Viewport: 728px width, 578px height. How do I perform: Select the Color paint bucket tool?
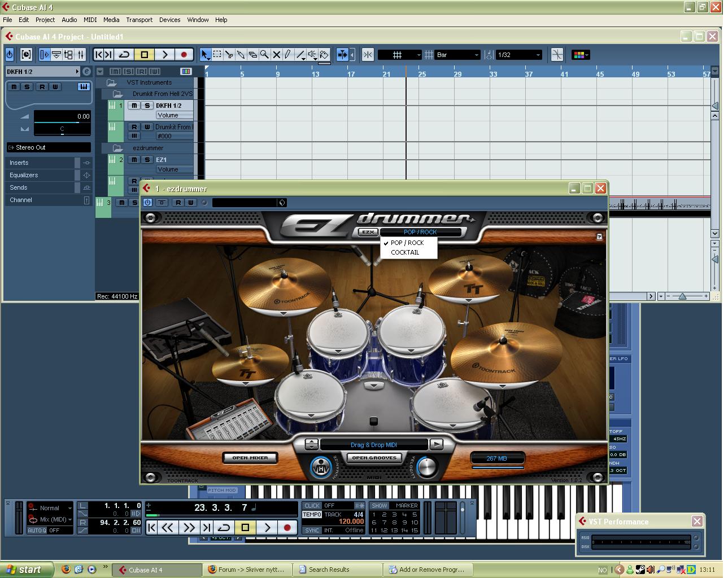(324, 55)
